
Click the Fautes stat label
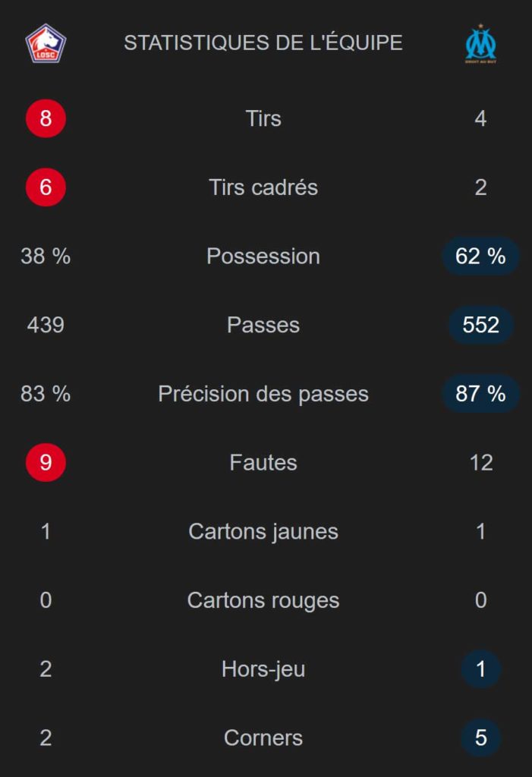263,462
